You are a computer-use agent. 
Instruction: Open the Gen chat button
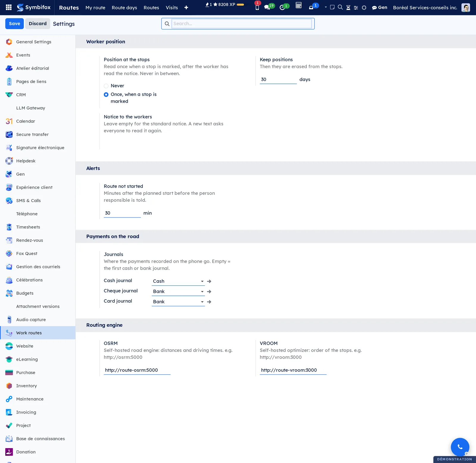coord(380,7)
